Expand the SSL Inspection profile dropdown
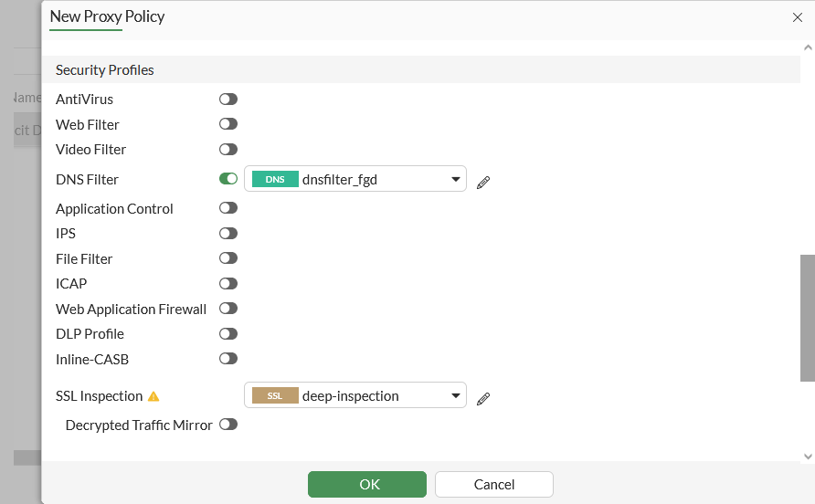The image size is (815, 504). 355,396
